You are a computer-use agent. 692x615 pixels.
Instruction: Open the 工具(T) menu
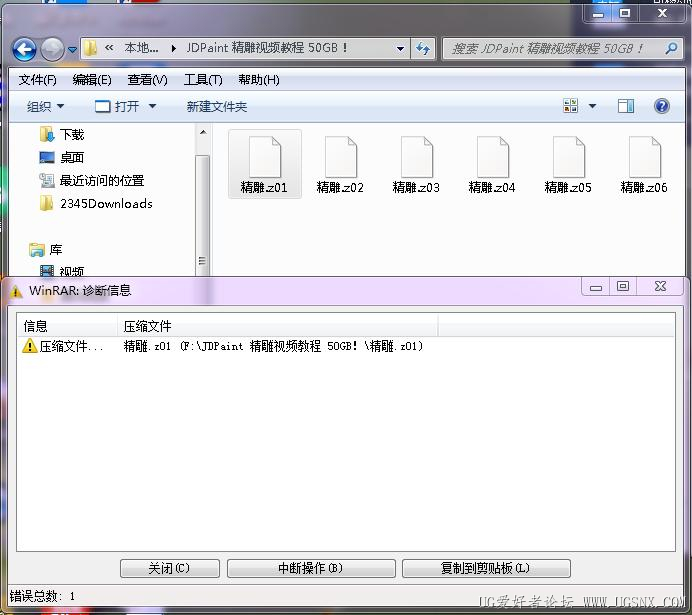coord(202,80)
